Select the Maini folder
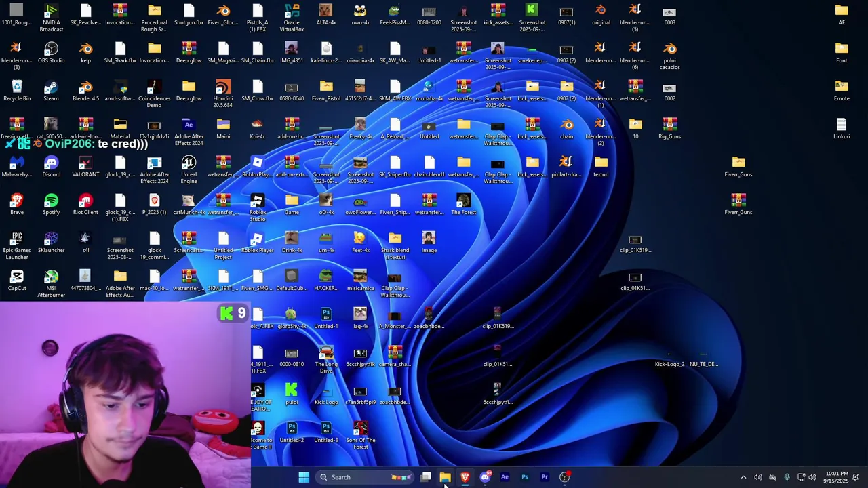The height and width of the screenshot is (488, 868). point(223,128)
